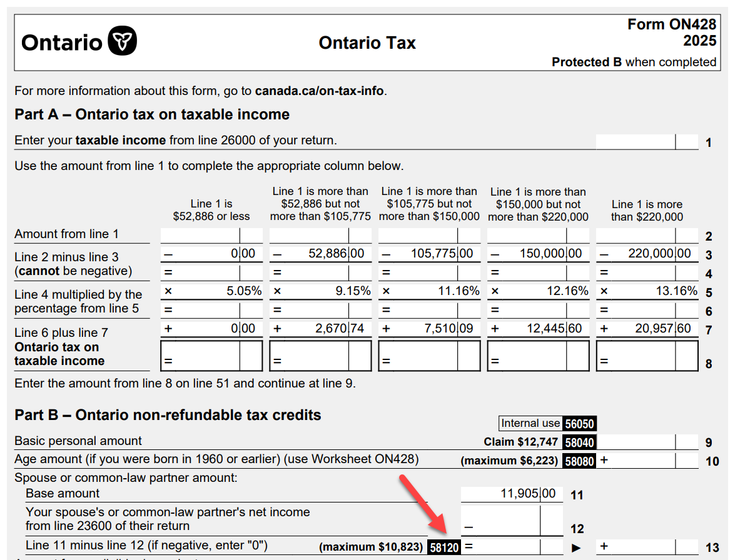Image resolution: width=735 pixels, height=560 pixels.
Task: Click the Basic personal amount line 9 field
Action: [647, 442]
